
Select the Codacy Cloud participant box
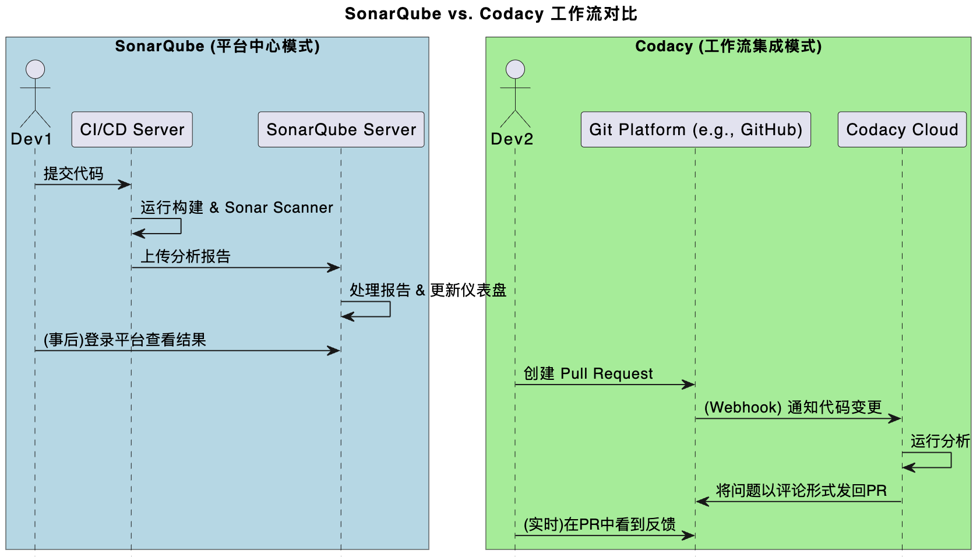pyautogui.click(x=902, y=129)
